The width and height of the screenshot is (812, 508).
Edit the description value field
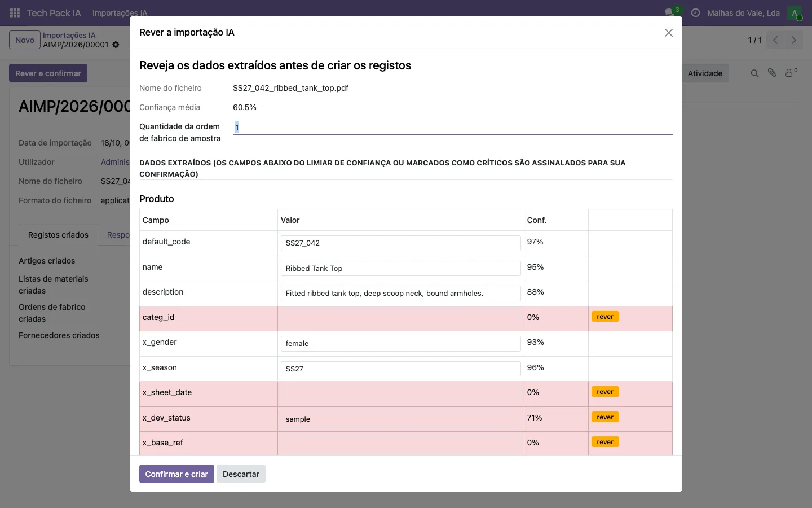click(400, 294)
